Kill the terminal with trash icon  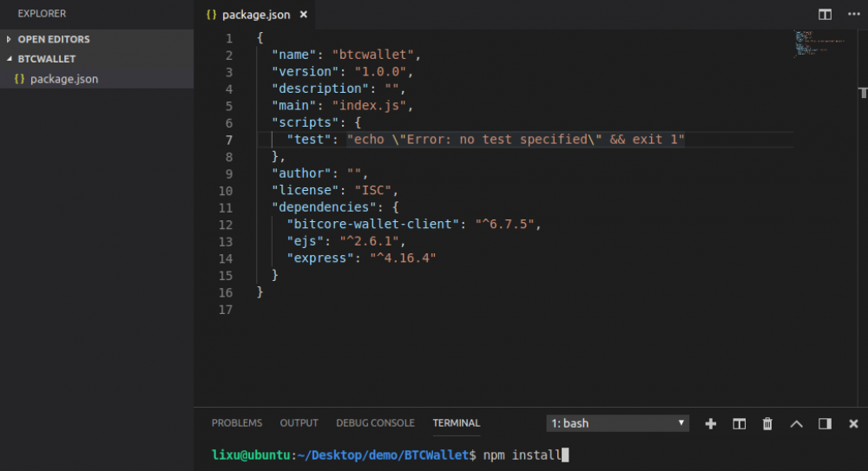[x=767, y=424]
